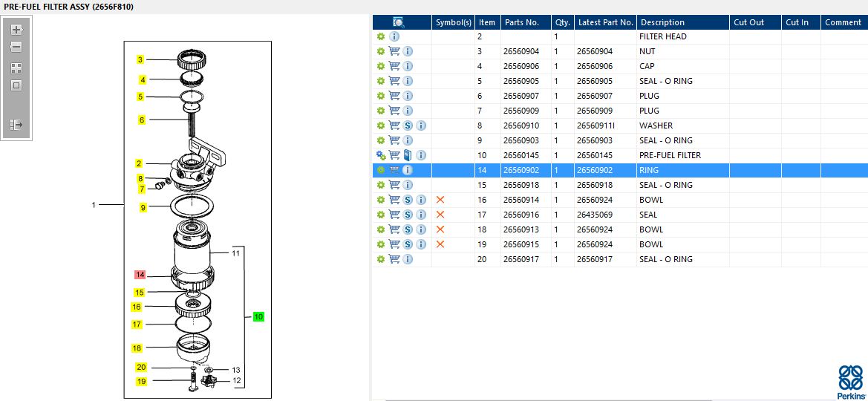
Task: Click orange X symbol on item 16 row
Action: pyautogui.click(x=440, y=200)
